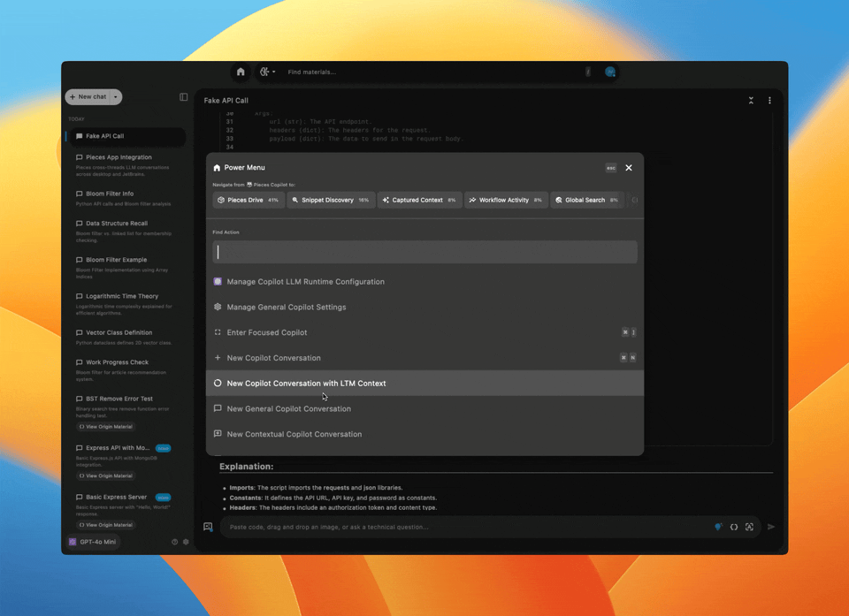This screenshot has height=616, width=849.
Task: Choose Enter Focused Copilot action
Action: [x=424, y=332]
